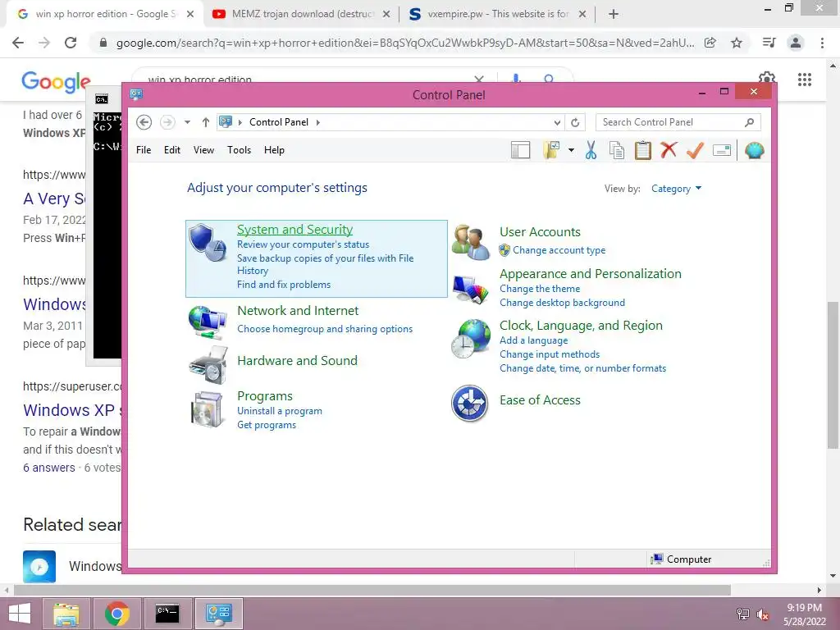The image size is (840, 630).
Task: Open the Help menu
Action: coord(274,150)
